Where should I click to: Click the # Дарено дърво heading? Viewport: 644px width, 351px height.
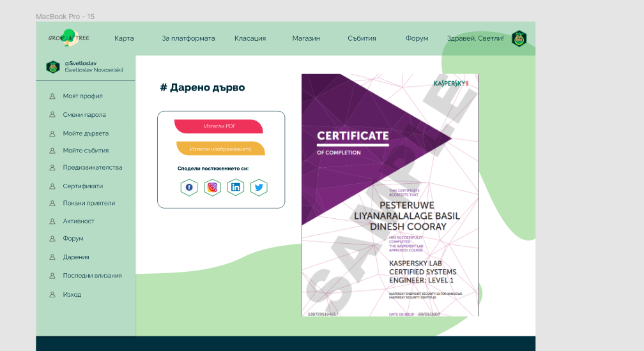pos(203,87)
